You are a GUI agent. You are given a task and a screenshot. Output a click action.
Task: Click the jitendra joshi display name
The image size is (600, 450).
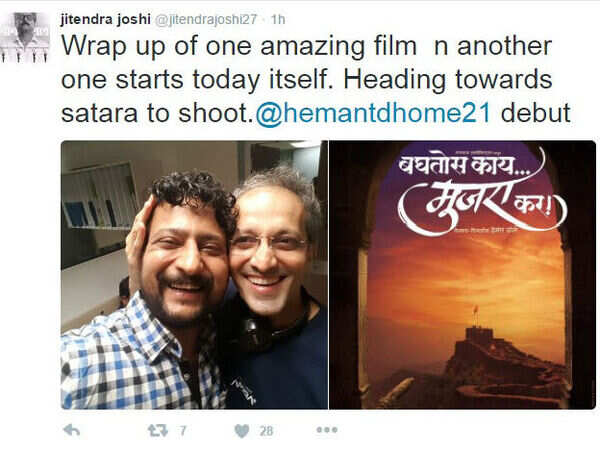coord(106,19)
